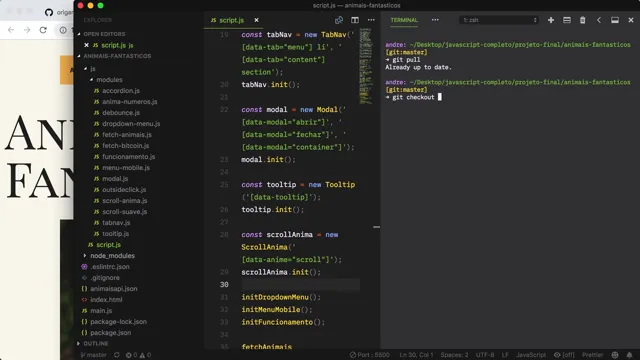This screenshot has width=640, height=360.
Task: Open feedback smiley in status bar
Action: pos(615,355)
